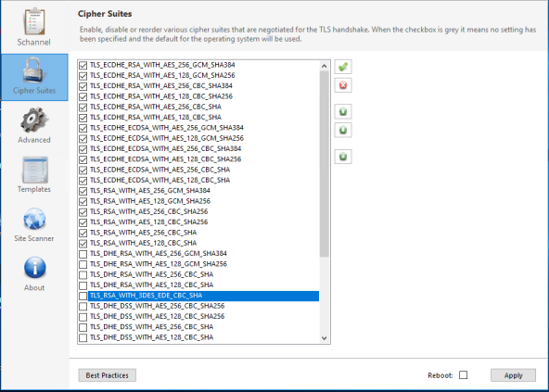Select the Cipher Suites padlock icon
Image resolution: width=549 pixels, height=392 pixels.
(34, 70)
